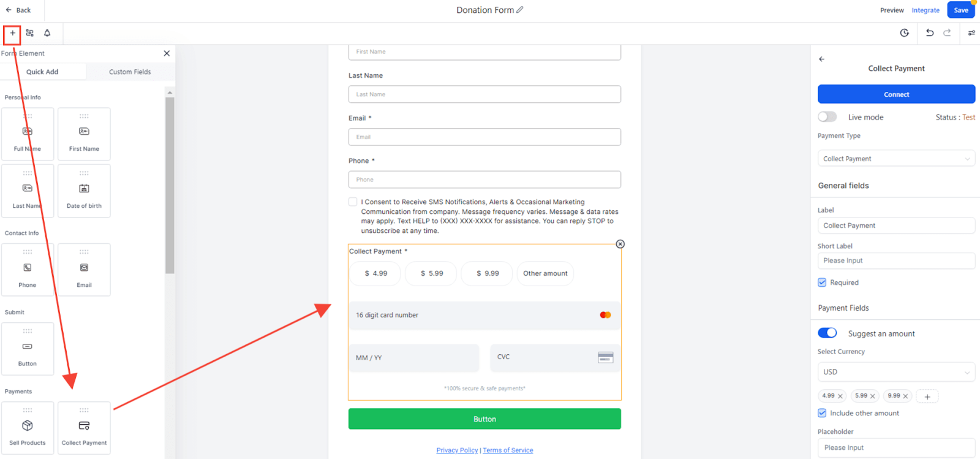Disable the Suggest an amount toggle
This screenshot has width=980, height=459.
(x=827, y=333)
